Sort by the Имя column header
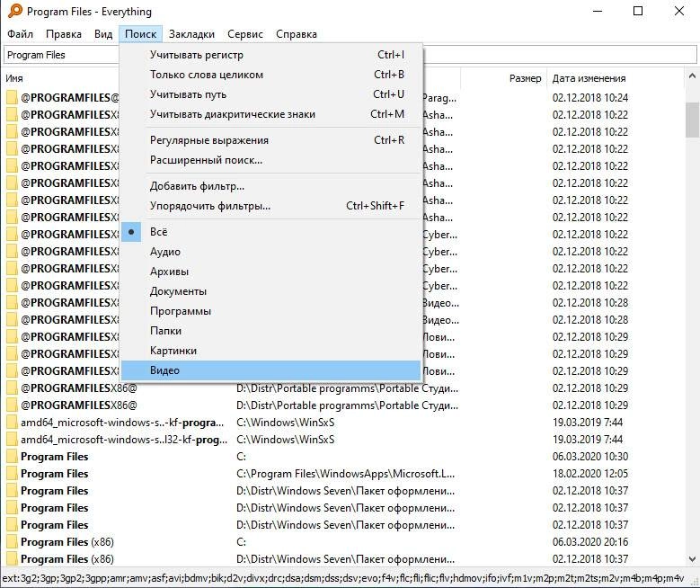The height and width of the screenshot is (588, 700). 14,78
